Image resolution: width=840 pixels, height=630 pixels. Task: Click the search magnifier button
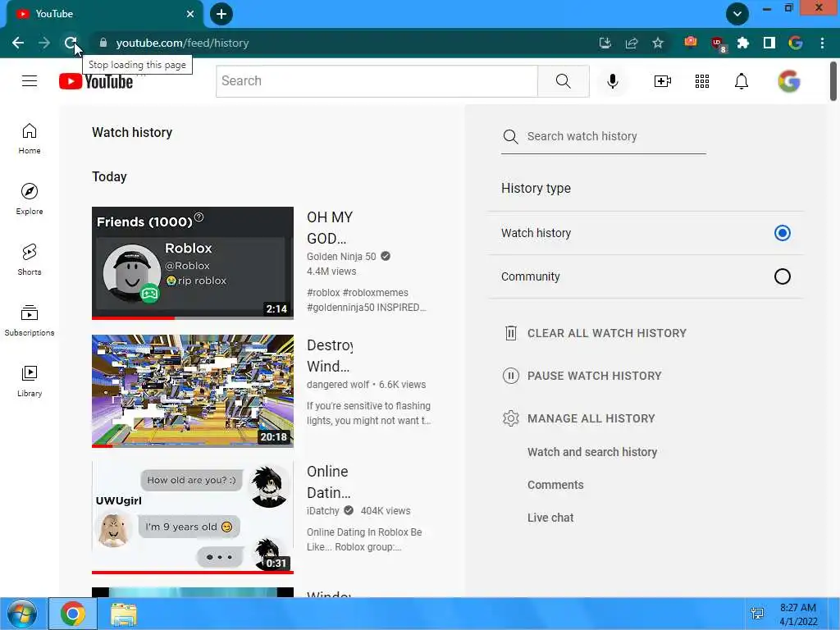click(x=563, y=81)
